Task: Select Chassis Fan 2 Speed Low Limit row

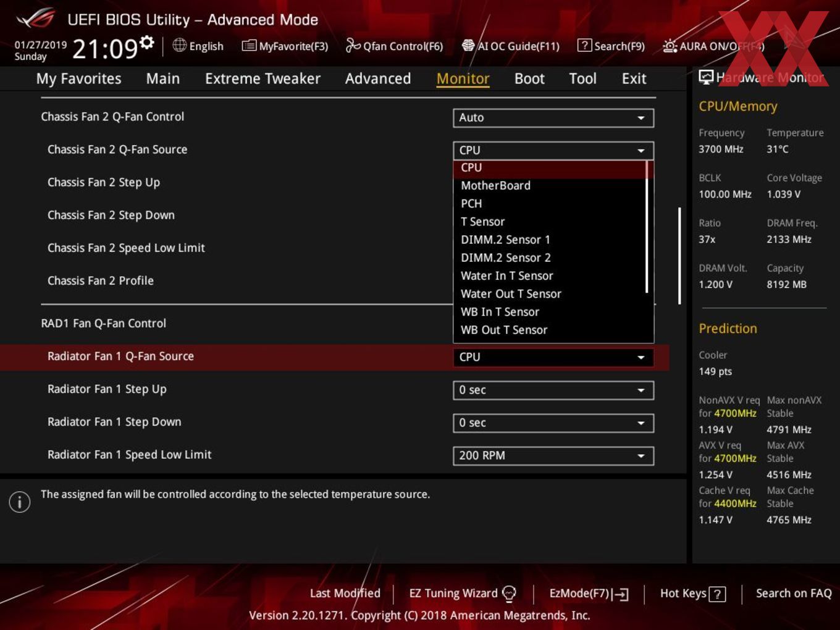Action: [x=126, y=248]
